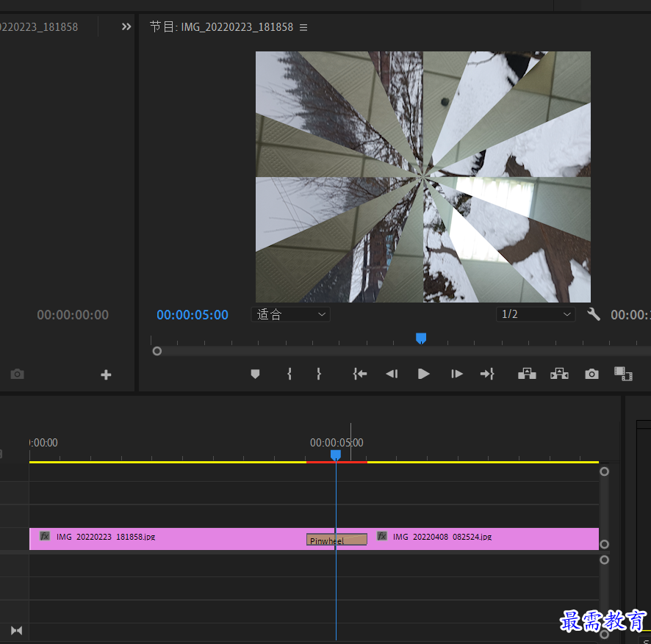The height and width of the screenshot is (644, 651).
Task: Mark In point with left brace
Action: coord(289,374)
